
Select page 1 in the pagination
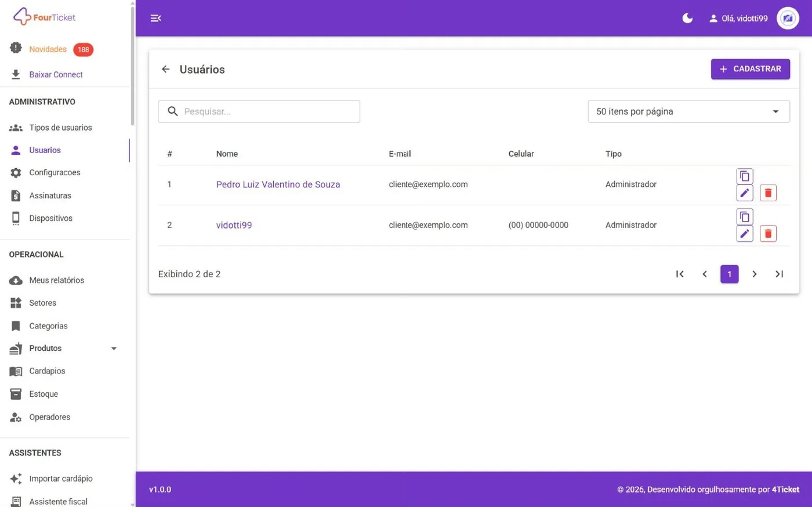coord(730,274)
